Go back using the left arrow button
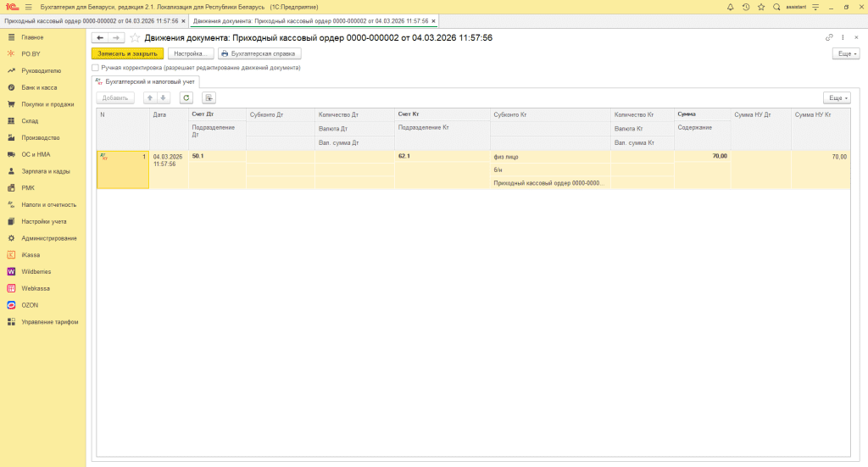Screen dimensions: 868x467 (100, 38)
